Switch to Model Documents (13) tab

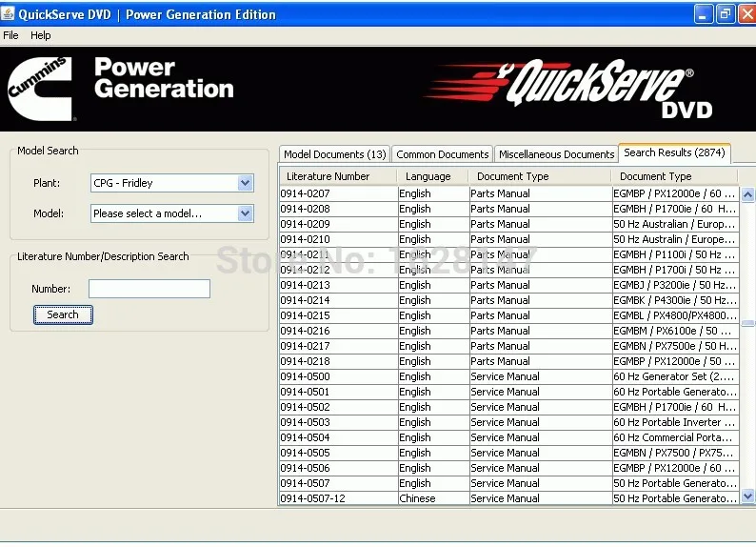334,154
